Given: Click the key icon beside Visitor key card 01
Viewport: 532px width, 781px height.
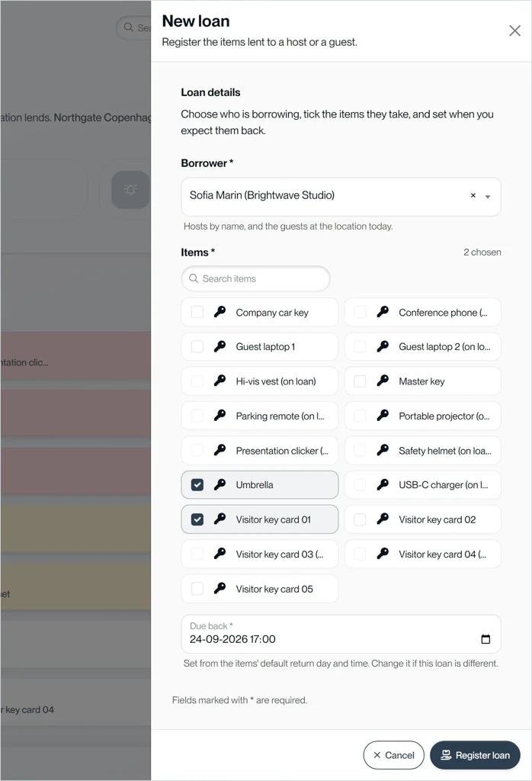Looking at the screenshot, I should [x=220, y=519].
